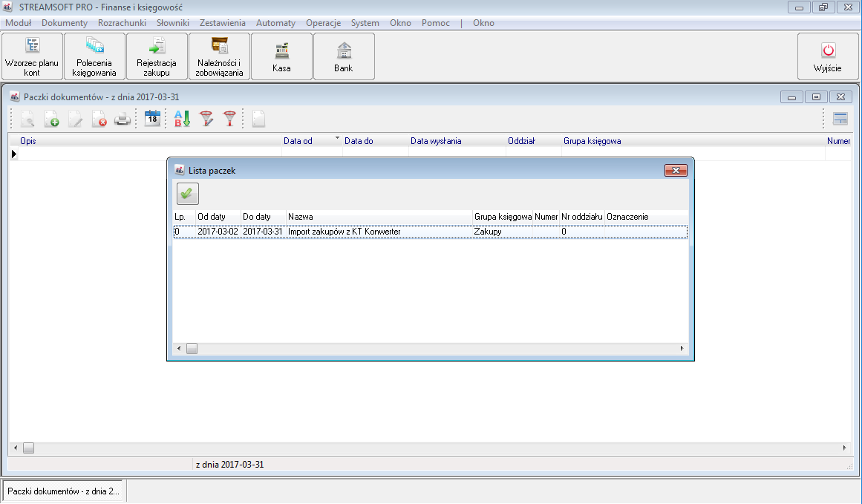Click the Wyjście exit button
The width and height of the screenshot is (862, 504).
[x=827, y=56]
